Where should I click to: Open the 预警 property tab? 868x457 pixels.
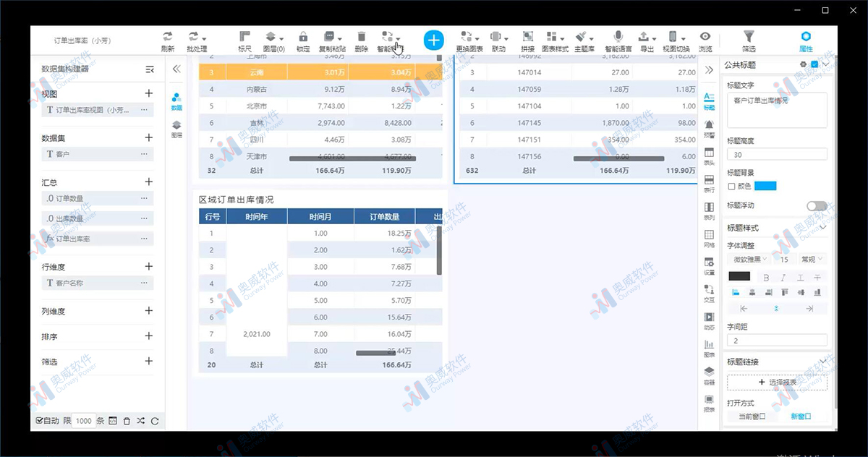[710, 129]
